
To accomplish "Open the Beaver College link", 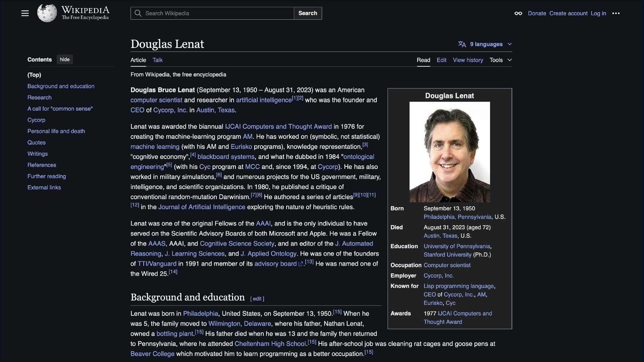I will 152,354.
